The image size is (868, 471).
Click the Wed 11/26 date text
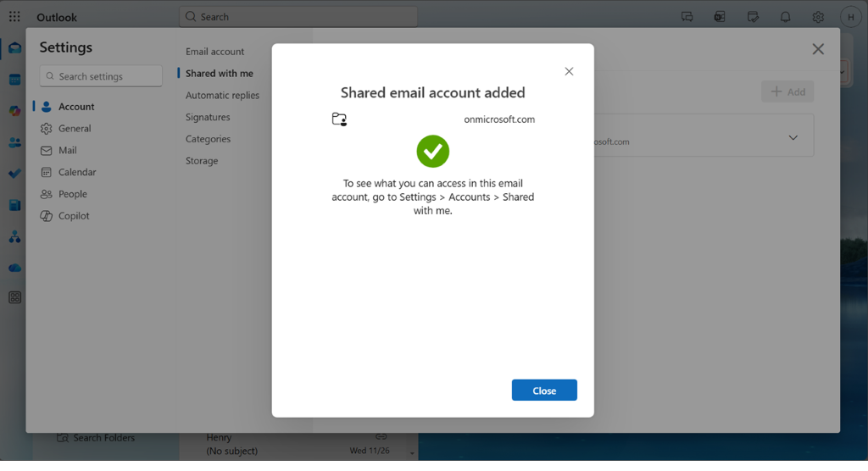370,451
